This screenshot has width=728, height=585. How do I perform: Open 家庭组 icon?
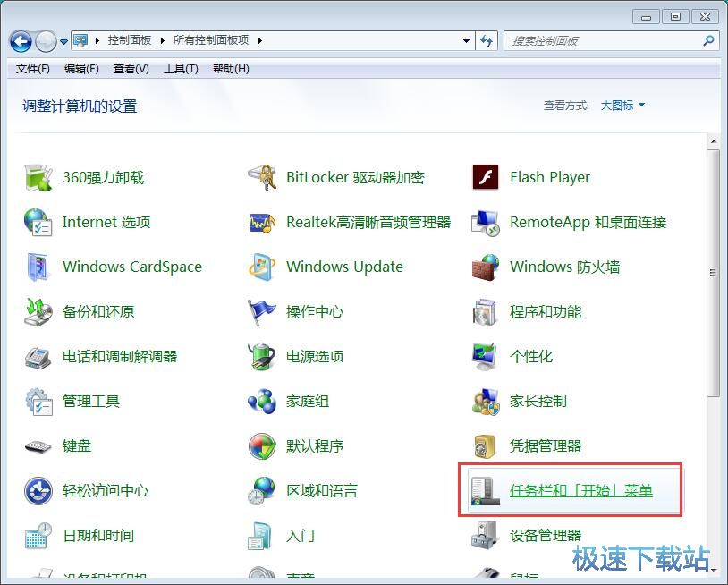coord(262,401)
